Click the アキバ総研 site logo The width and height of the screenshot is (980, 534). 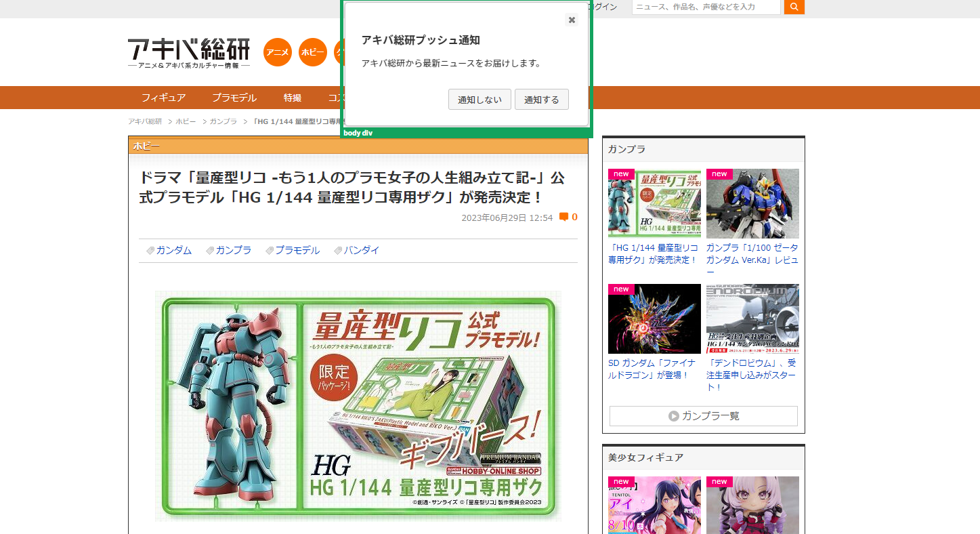tap(188, 49)
